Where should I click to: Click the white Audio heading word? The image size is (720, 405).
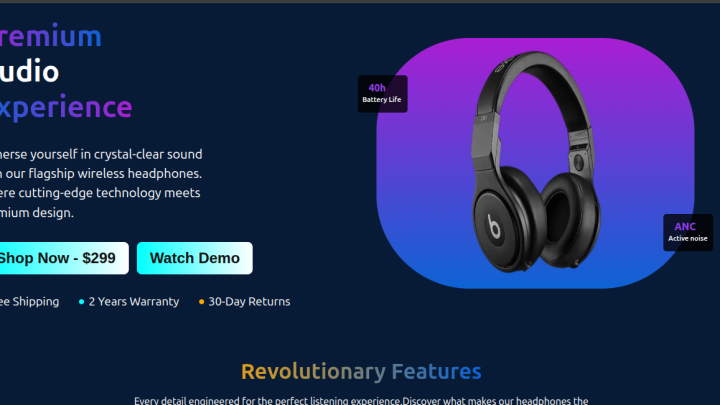coord(29,72)
